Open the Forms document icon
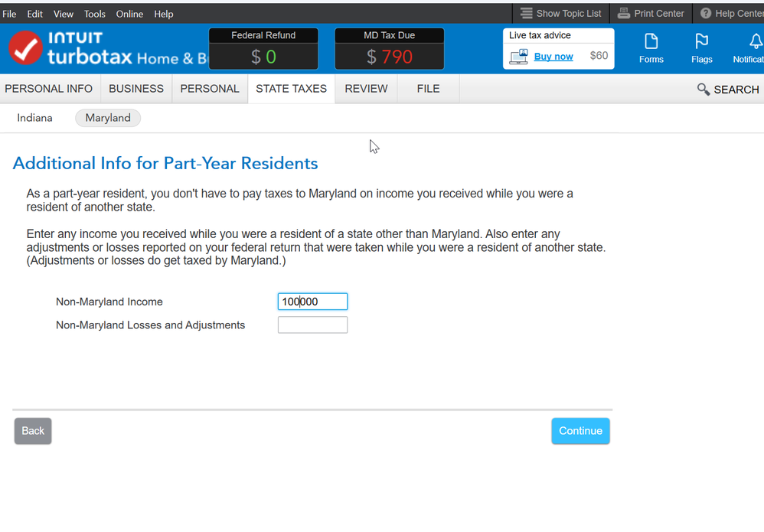 click(x=651, y=42)
